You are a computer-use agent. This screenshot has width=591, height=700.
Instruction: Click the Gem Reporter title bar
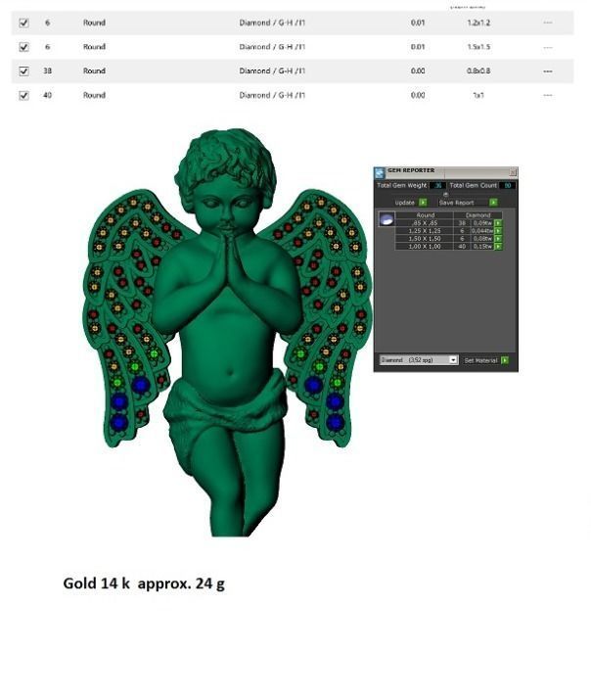point(446,172)
